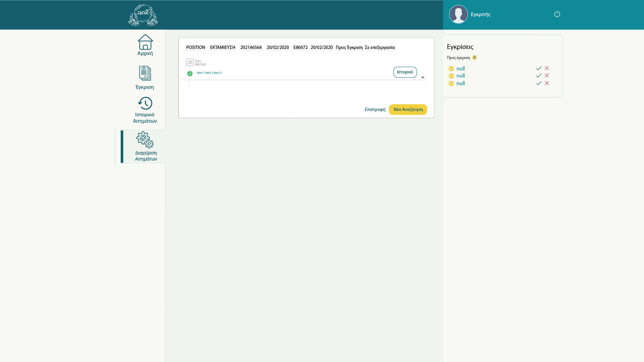This screenshot has height=362, width=644.
Task: Click the Επιστροφή link
Action: coord(375,110)
